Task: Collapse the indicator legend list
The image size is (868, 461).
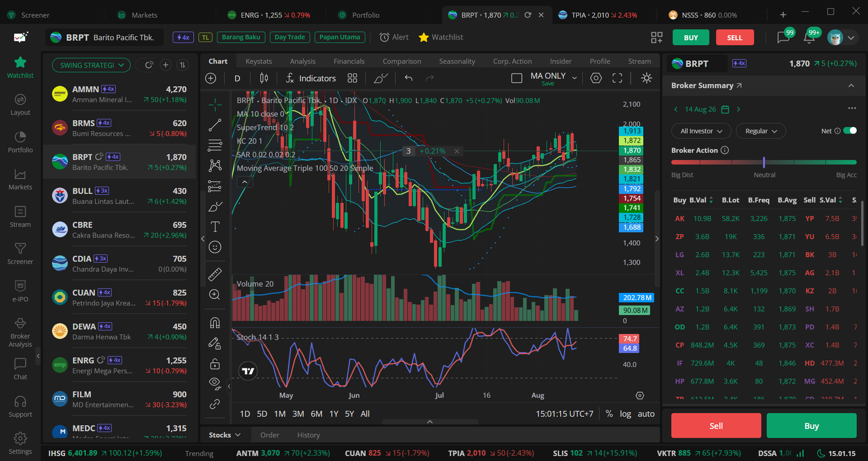Action: tap(244, 182)
